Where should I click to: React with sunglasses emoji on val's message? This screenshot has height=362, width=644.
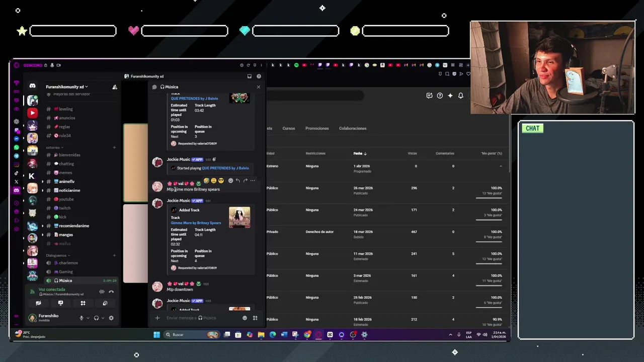tap(221, 180)
